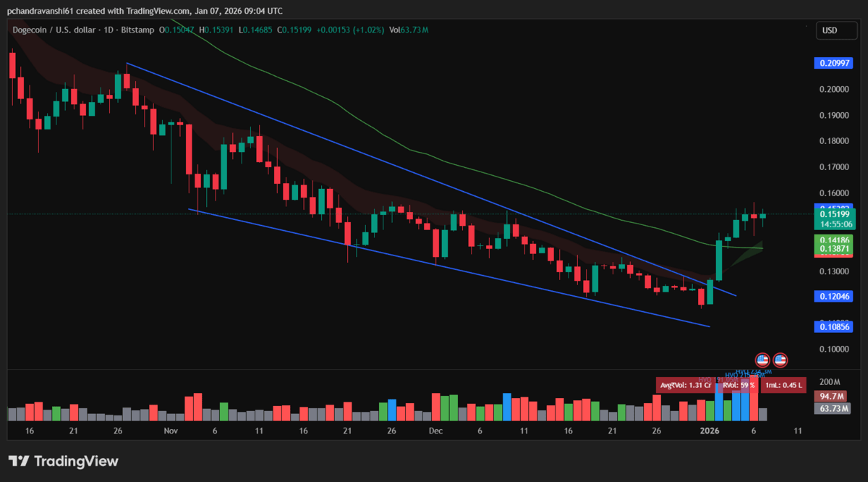
Task: Click the Dec label on the time axis
Action: click(x=435, y=431)
